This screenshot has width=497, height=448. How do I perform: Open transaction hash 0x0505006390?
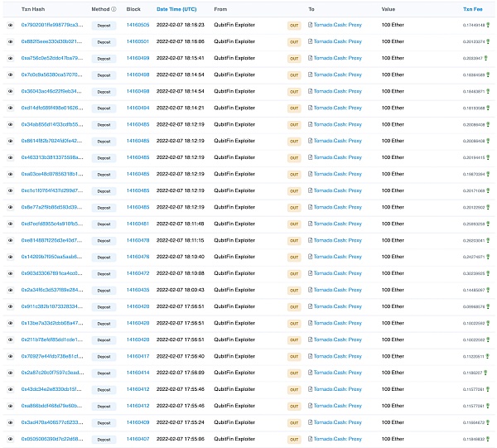tap(51, 439)
